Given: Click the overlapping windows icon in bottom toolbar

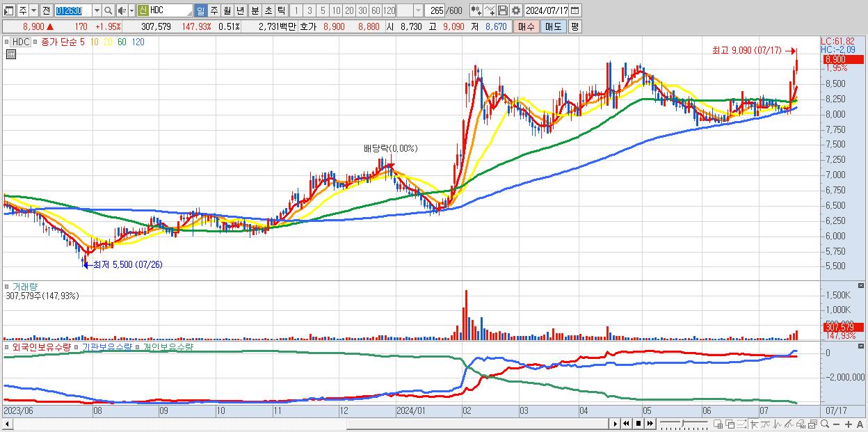Looking at the screenshot, I should pos(730,424).
